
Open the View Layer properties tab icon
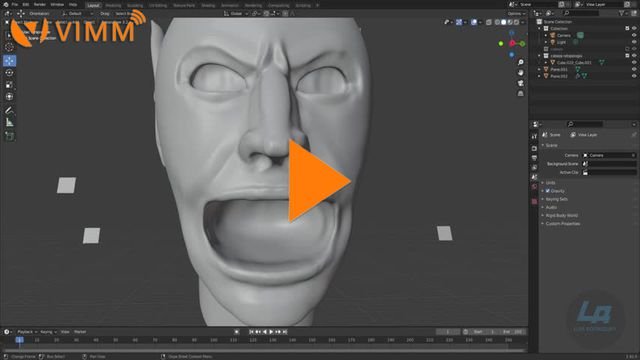[x=534, y=167]
